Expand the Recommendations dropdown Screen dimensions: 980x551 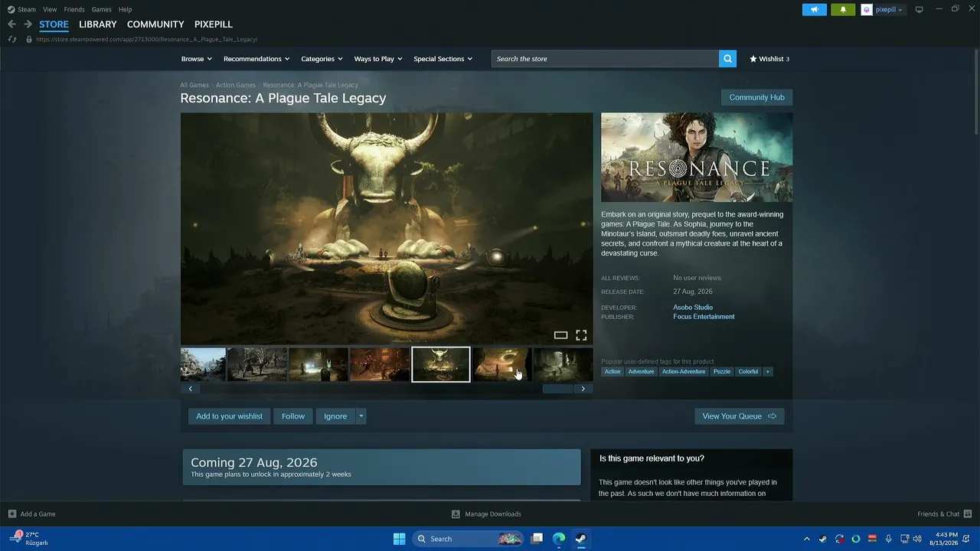(256, 59)
